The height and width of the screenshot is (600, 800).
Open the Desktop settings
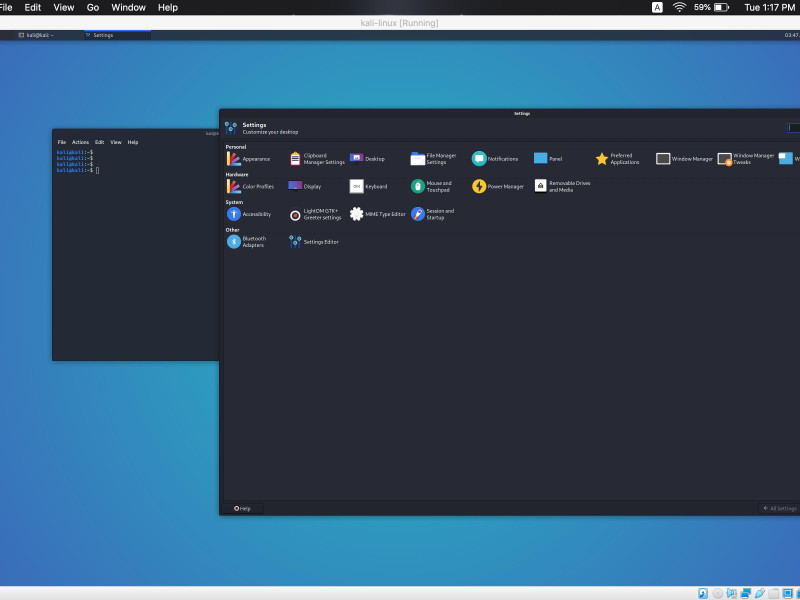pyautogui.click(x=367, y=159)
